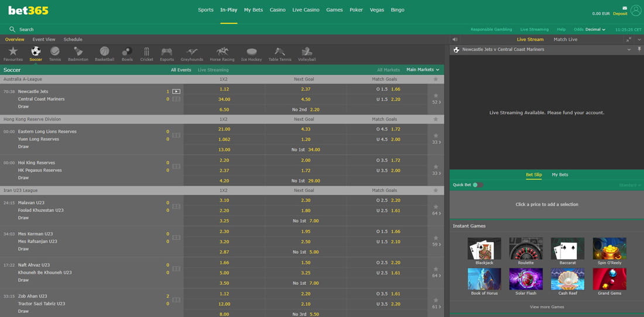Favourite the Hoi King Reserves match star
The height and width of the screenshot is (317, 644).
tap(436, 167)
